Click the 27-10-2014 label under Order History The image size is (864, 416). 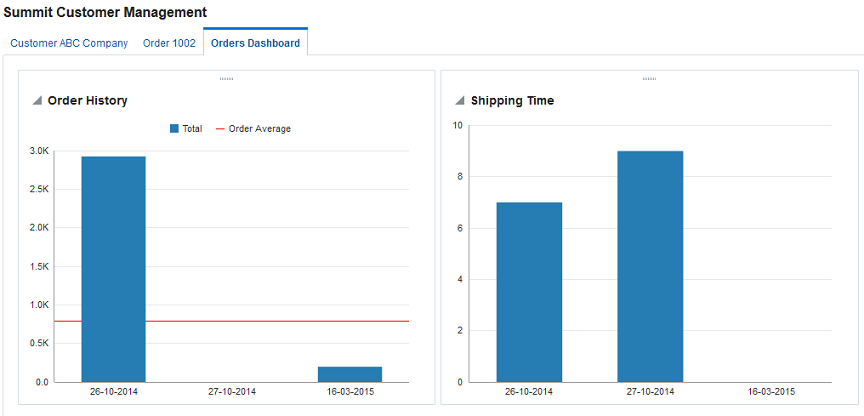[x=232, y=392]
